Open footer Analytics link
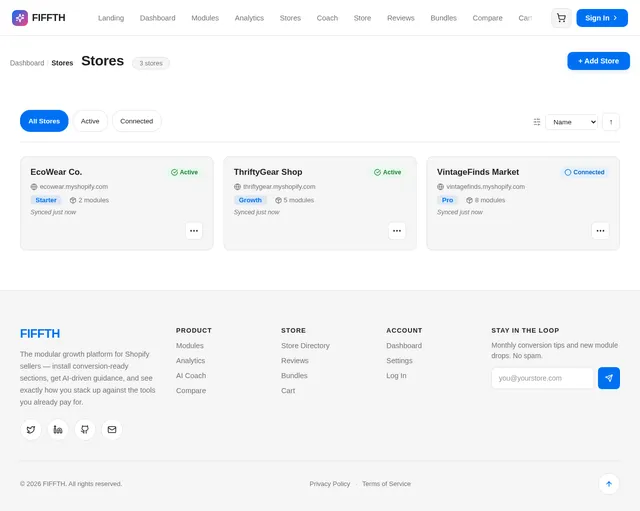The width and height of the screenshot is (640, 511). point(190,361)
